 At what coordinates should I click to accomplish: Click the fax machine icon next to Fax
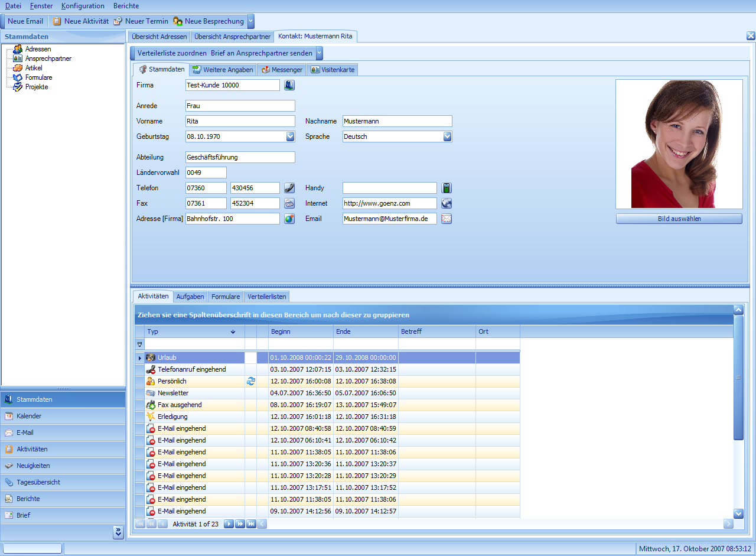coord(289,203)
